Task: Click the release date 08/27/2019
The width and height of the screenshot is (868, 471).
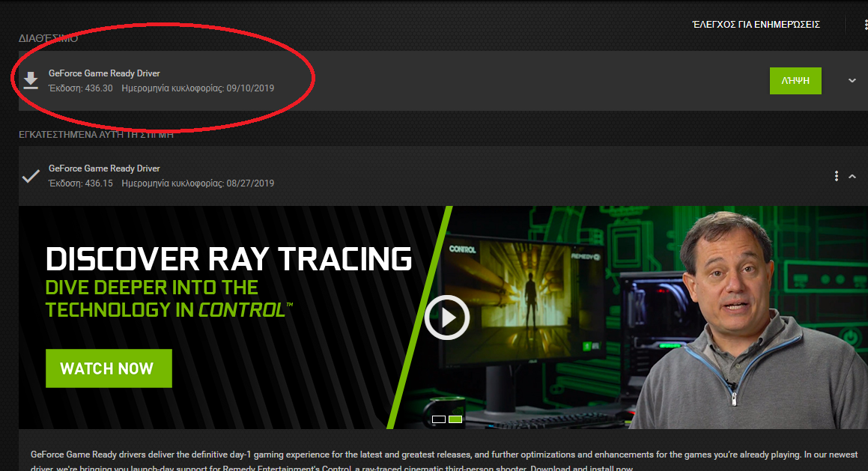Action: 250,183
